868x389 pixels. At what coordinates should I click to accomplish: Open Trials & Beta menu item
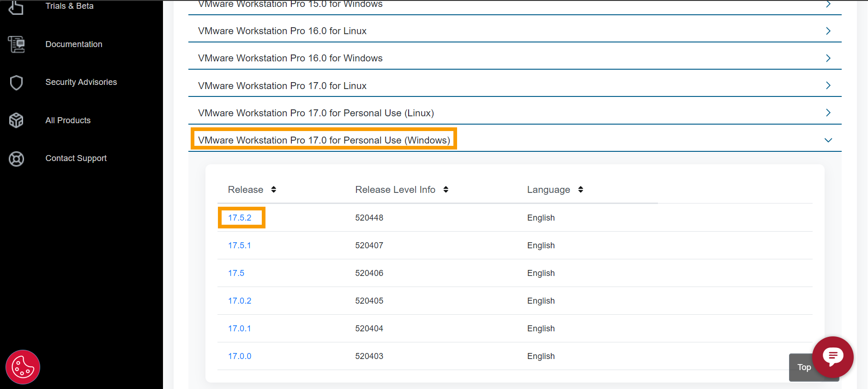point(69,6)
